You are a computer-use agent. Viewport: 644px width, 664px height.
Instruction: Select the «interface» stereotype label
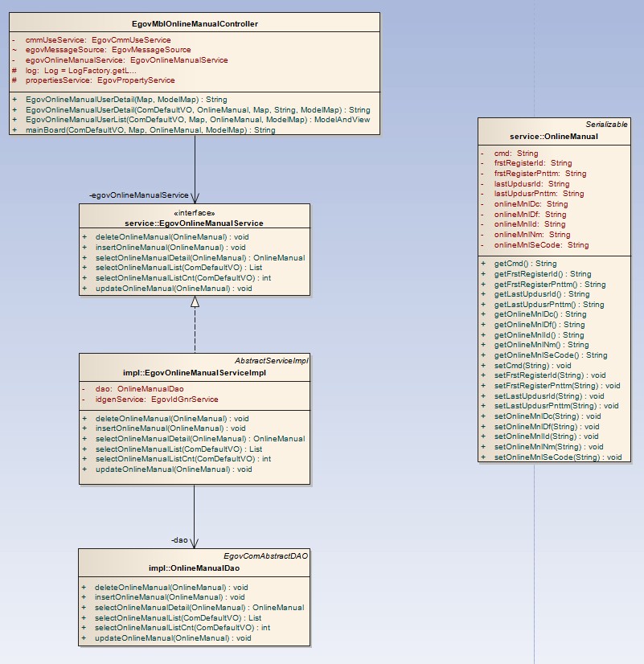click(x=194, y=213)
